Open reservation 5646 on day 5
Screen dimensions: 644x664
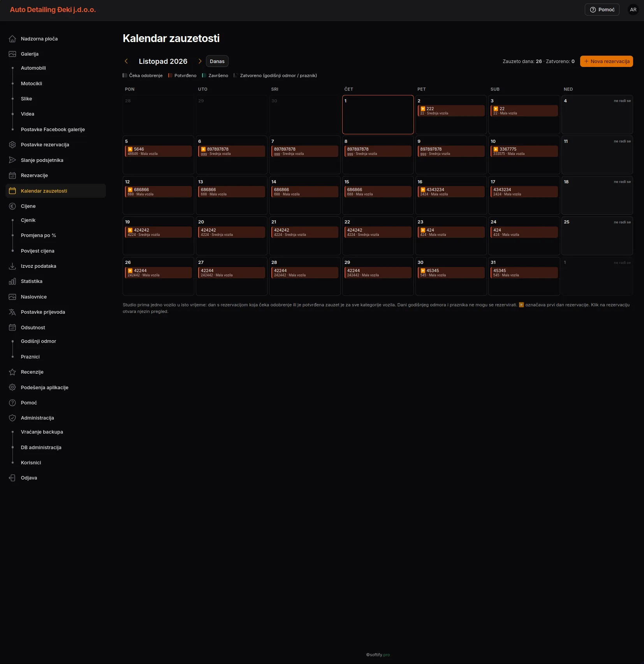(x=158, y=151)
